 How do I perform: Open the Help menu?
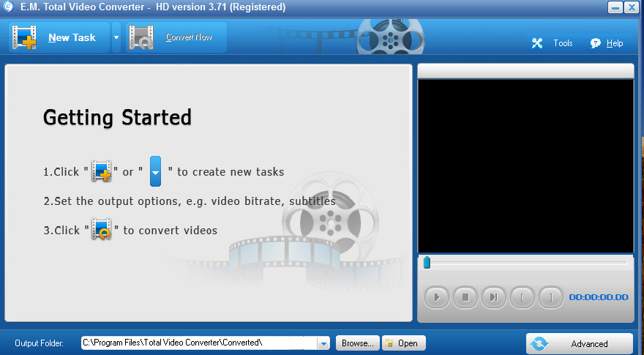point(615,43)
